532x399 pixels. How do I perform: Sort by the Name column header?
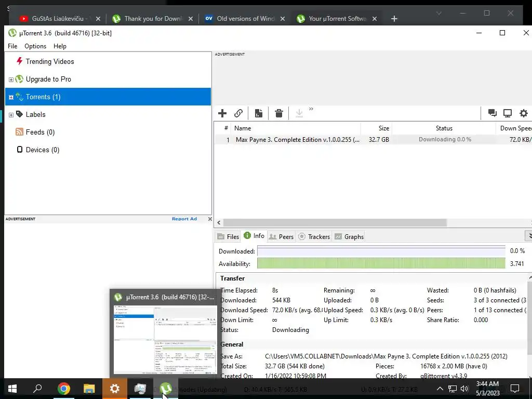click(x=296, y=128)
